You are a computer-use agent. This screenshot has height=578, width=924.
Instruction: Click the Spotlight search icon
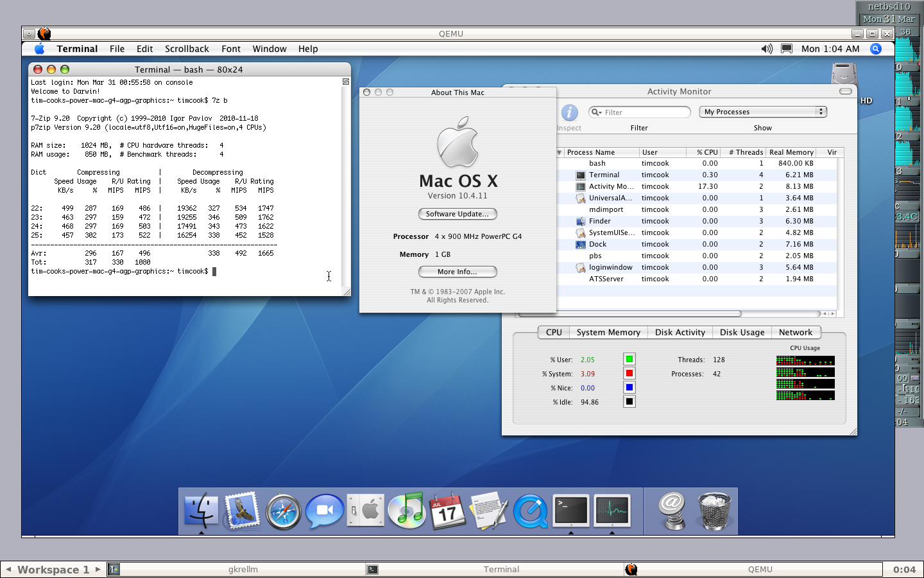click(x=876, y=49)
